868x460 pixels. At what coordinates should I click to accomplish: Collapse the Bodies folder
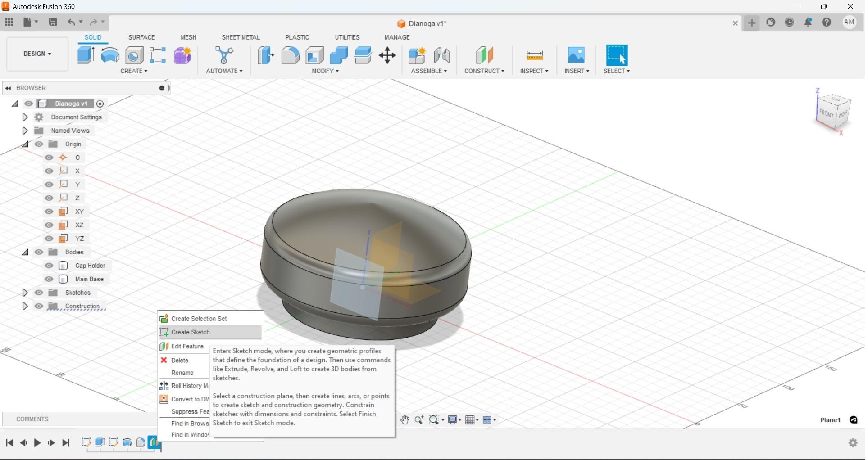click(25, 252)
